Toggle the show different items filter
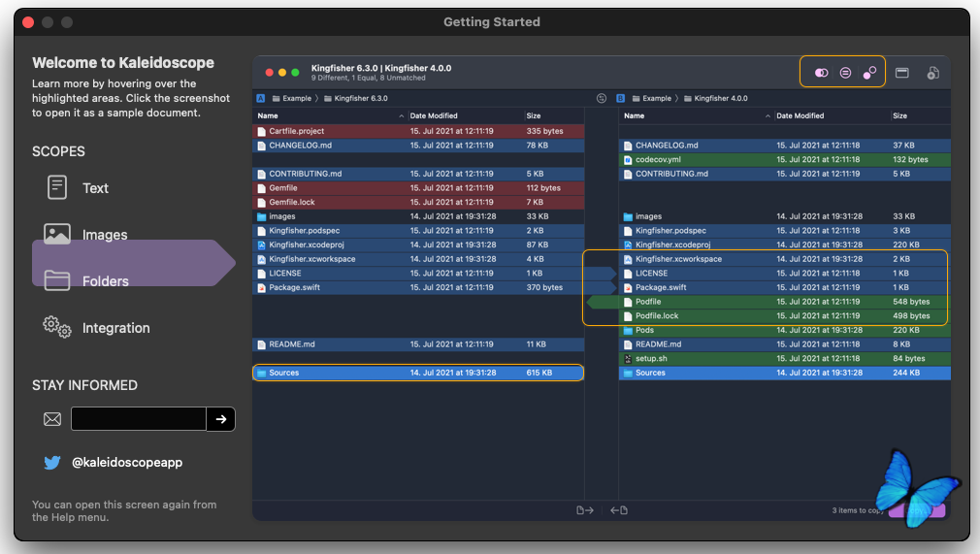 click(x=822, y=73)
